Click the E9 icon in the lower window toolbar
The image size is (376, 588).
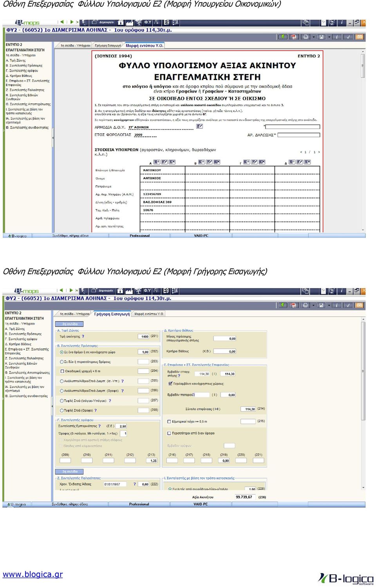(x=166, y=291)
